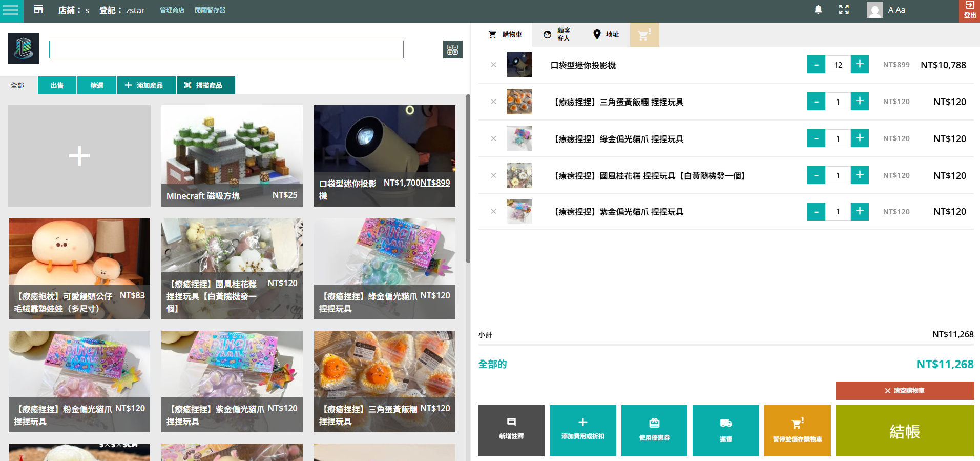The height and width of the screenshot is (461, 980).
Task: Decrease quantity of 綠金偏光貓爪
Action: coord(816,138)
